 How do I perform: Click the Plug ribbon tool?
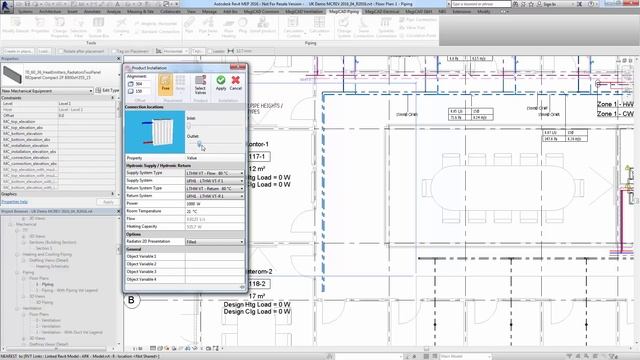tap(242, 25)
